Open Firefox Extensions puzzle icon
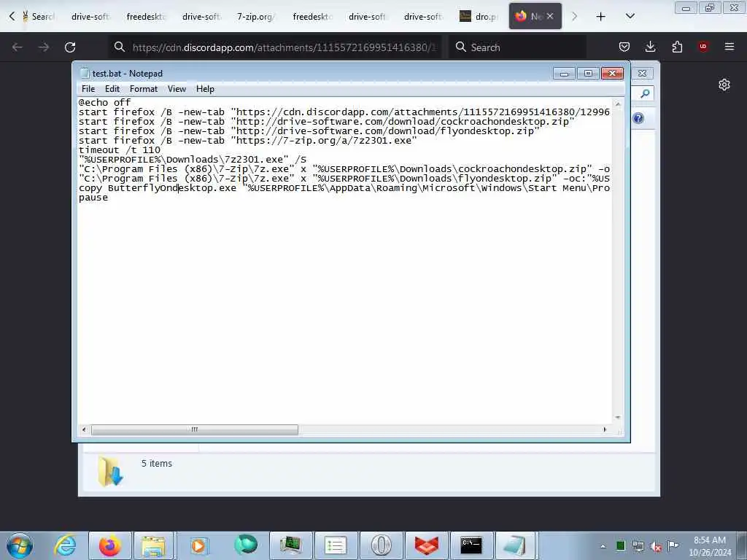Screen dimensions: 747x560 click(677, 47)
